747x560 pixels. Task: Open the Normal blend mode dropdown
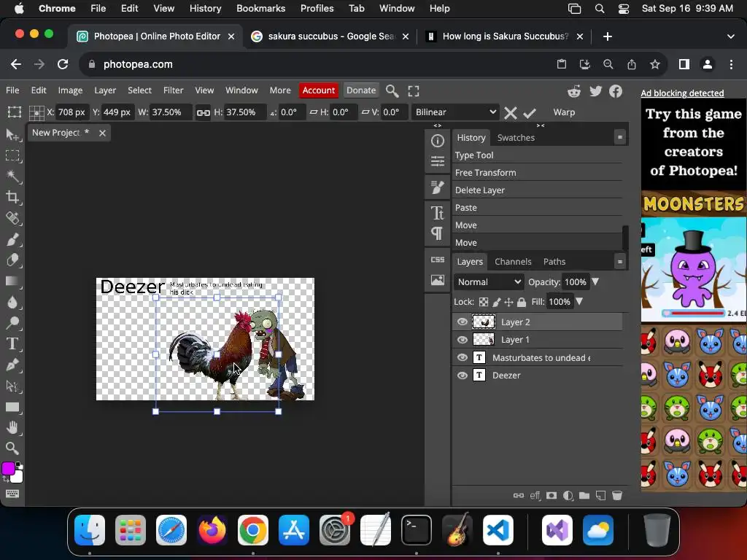coord(489,282)
